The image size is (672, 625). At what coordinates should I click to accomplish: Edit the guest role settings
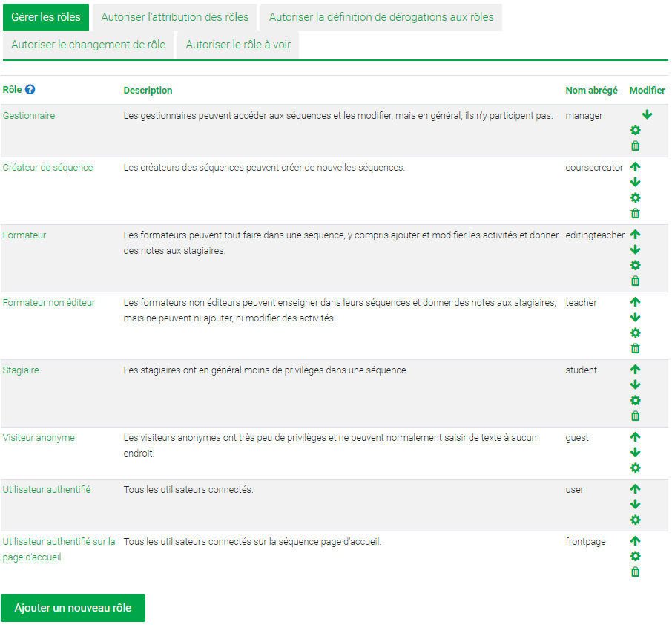[635, 468]
